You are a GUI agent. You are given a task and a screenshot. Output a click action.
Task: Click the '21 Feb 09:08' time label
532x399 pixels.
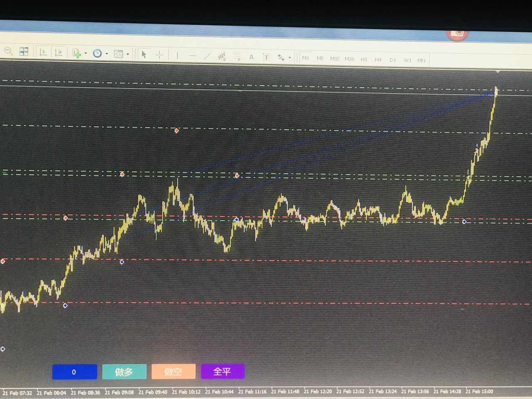coord(119,392)
